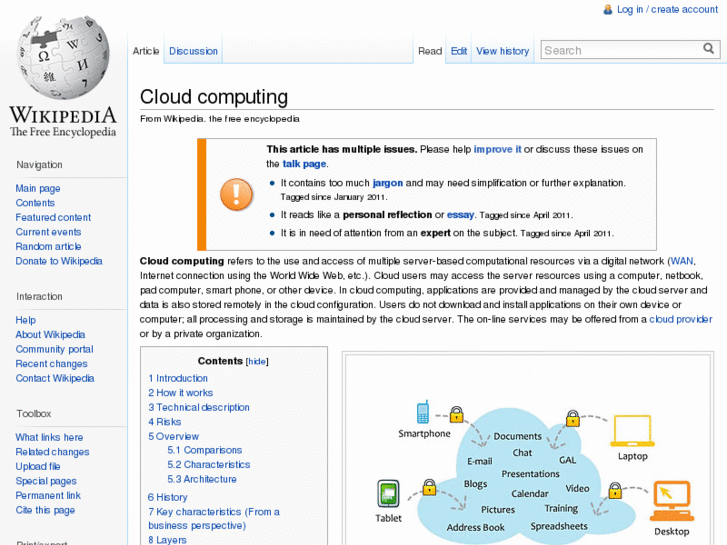The height and width of the screenshot is (545, 727).
Task: Open the Help link
Action: coord(26,320)
